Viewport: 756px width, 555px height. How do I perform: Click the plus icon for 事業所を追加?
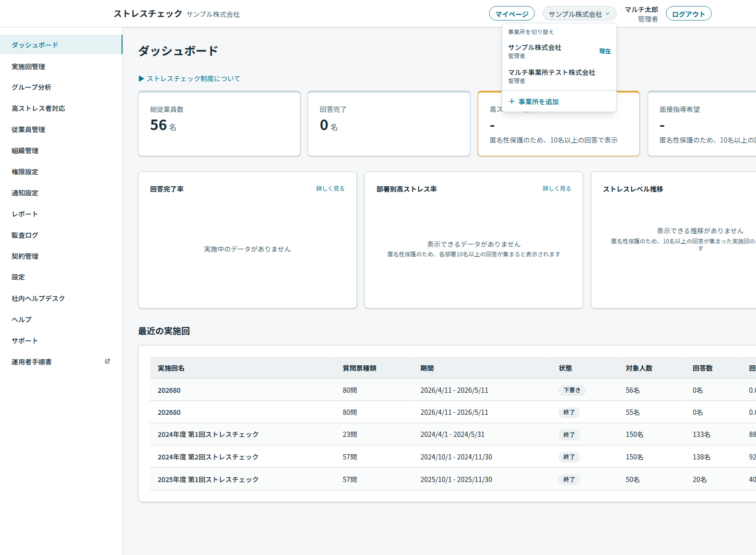(x=512, y=101)
